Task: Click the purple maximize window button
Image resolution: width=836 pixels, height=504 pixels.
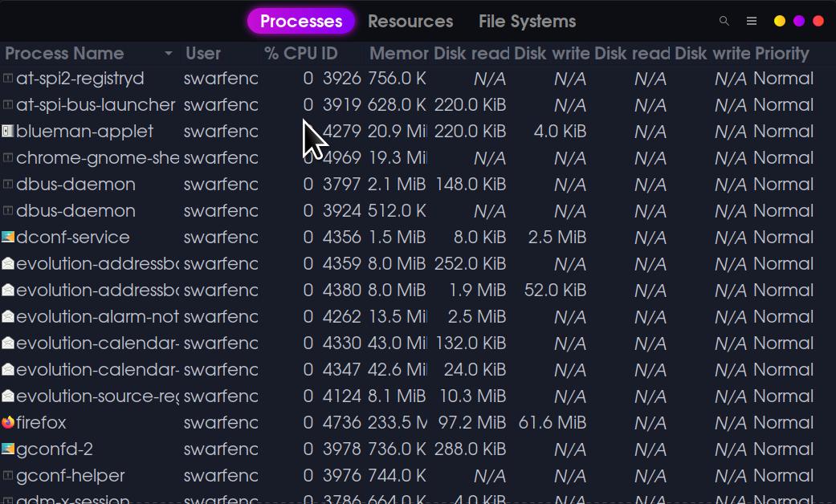Action: (799, 22)
